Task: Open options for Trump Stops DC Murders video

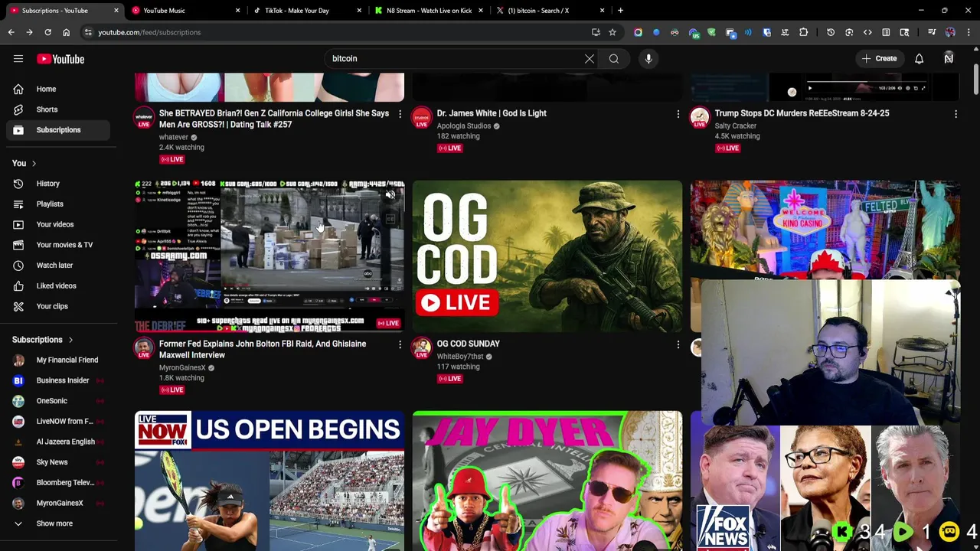Action: click(955, 114)
